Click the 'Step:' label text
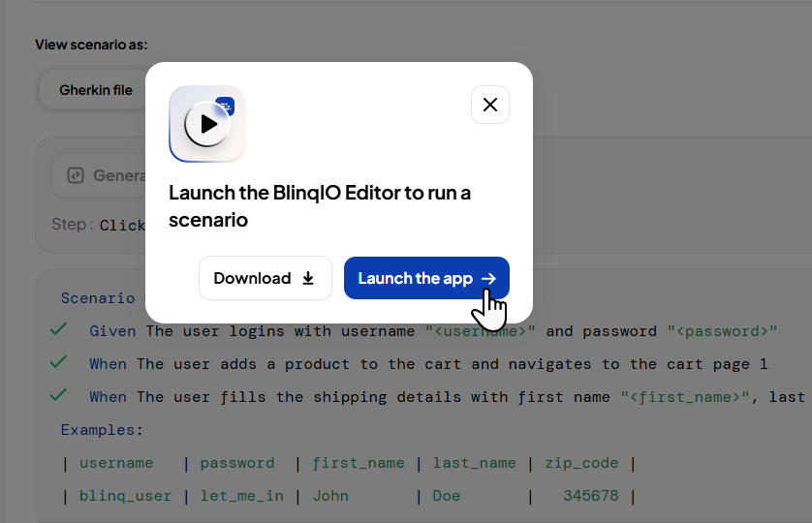 point(73,225)
